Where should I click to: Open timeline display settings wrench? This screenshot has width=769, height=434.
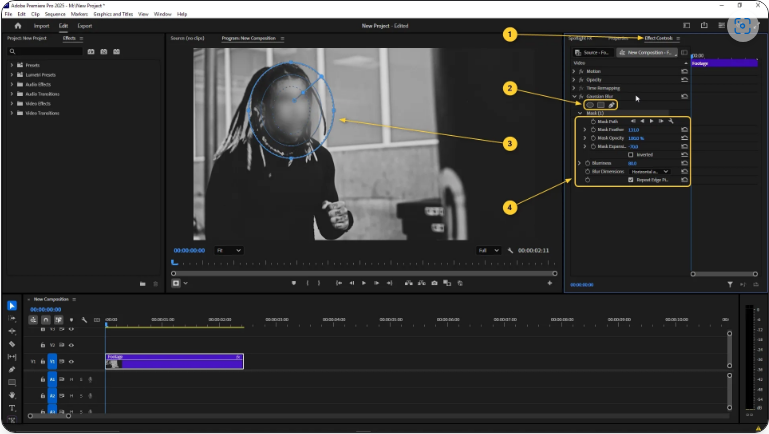[x=84, y=320]
